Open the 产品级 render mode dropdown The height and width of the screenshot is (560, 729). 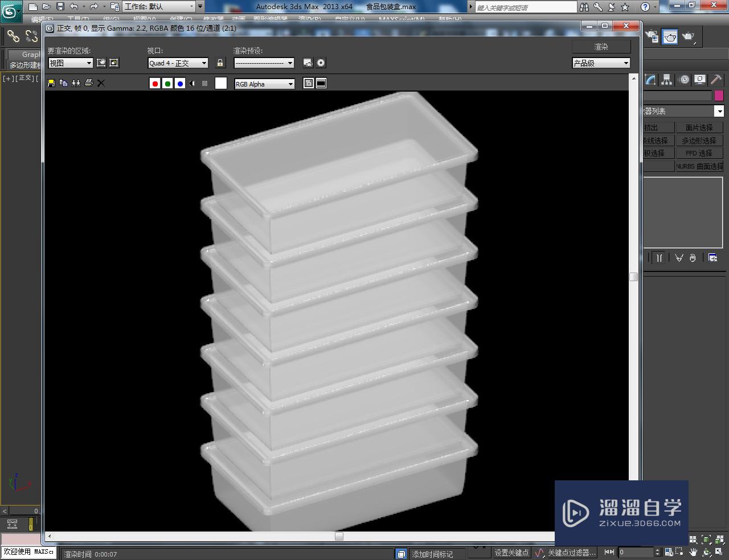(x=601, y=63)
